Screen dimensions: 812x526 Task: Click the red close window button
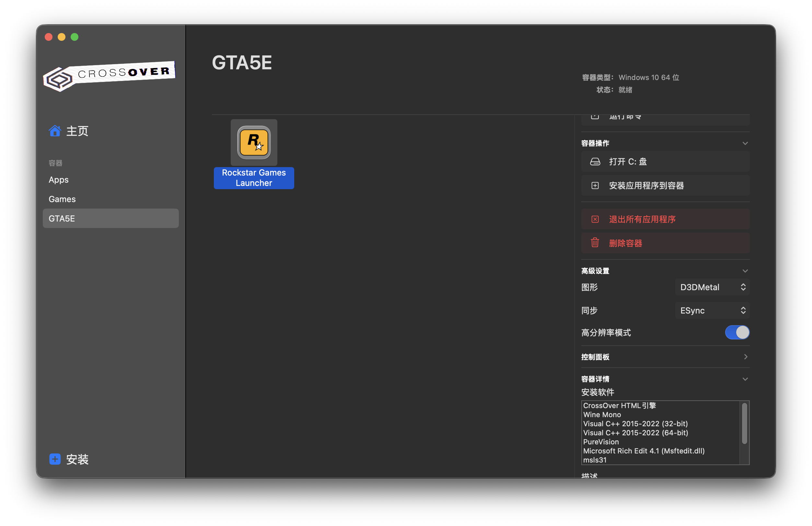pos(49,37)
